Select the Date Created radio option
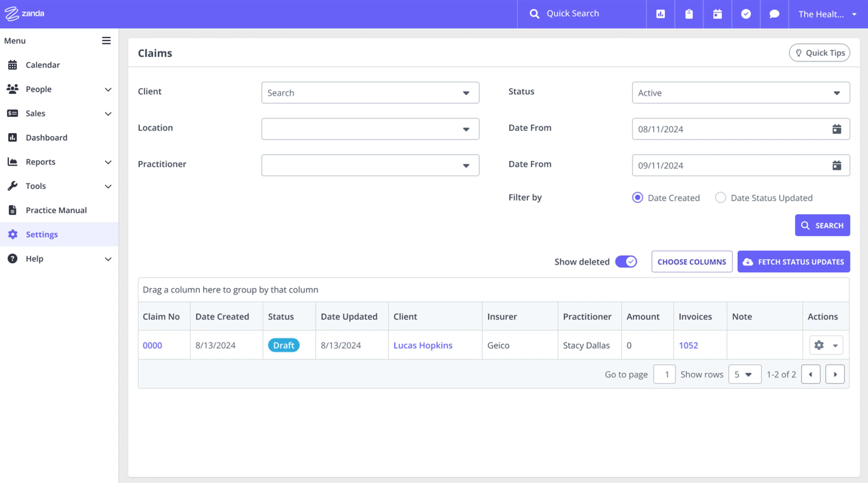The height and width of the screenshot is (483, 868). (637, 198)
